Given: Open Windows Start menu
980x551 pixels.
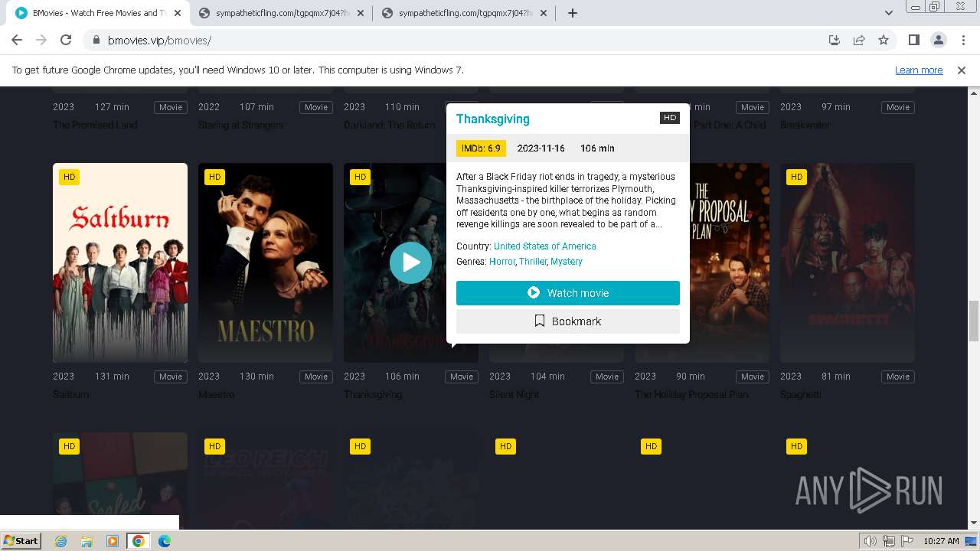Looking at the screenshot, I should 21,541.
